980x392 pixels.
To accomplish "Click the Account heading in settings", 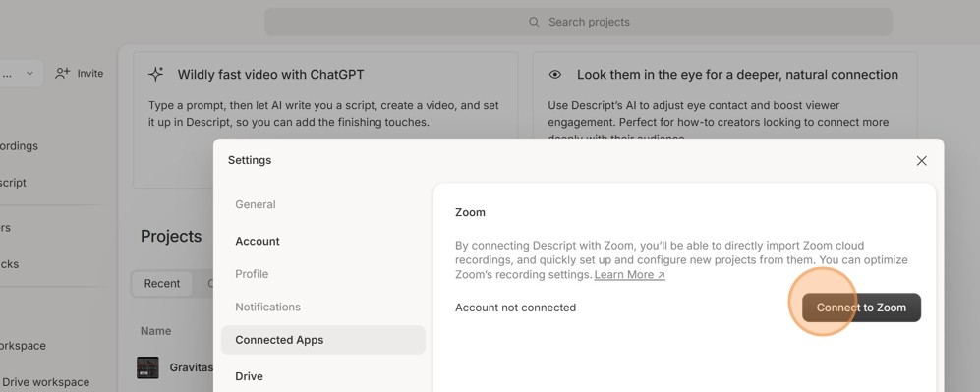I will point(258,241).
